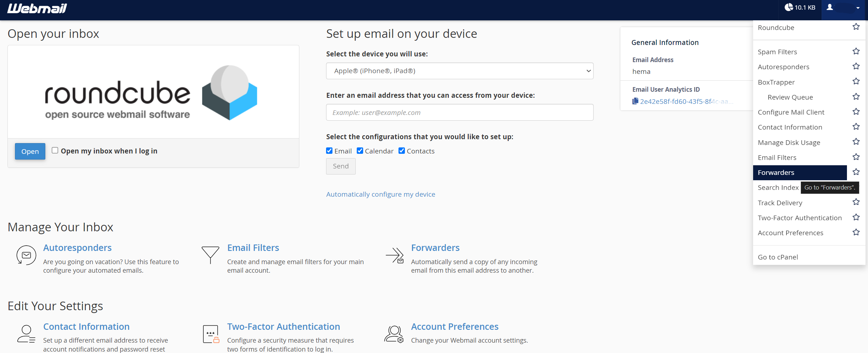Screen dimensions: 868x353
Task: Select Email Filters in the user menu
Action: pos(777,157)
